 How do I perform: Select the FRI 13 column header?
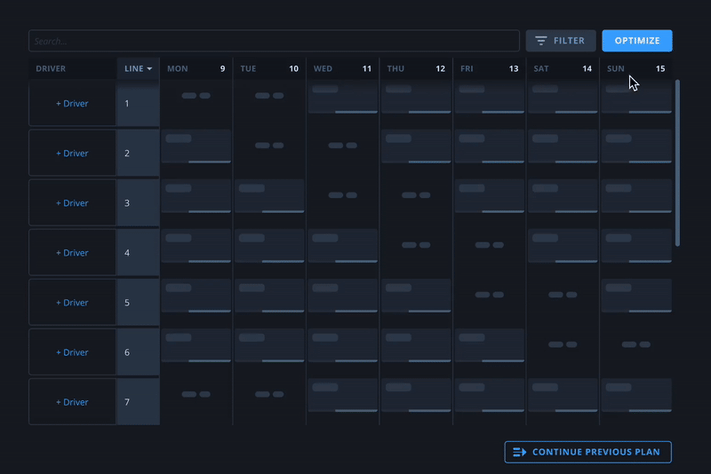(x=489, y=68)
